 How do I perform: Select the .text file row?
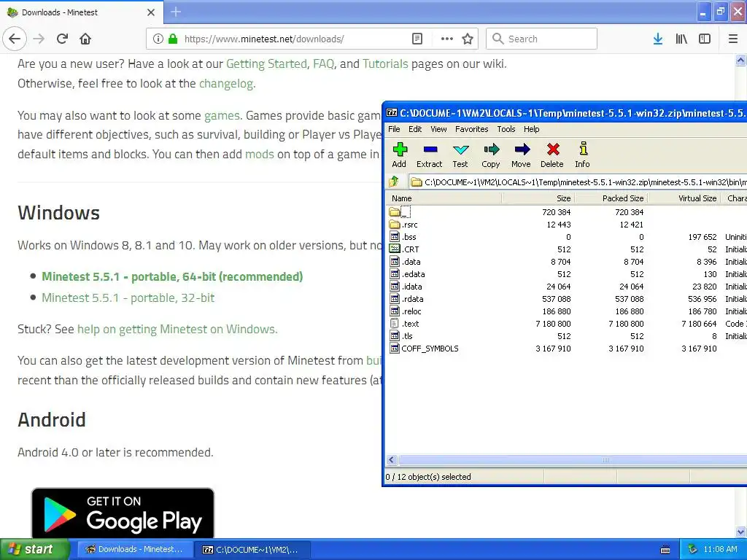click(x=566, y=323)
